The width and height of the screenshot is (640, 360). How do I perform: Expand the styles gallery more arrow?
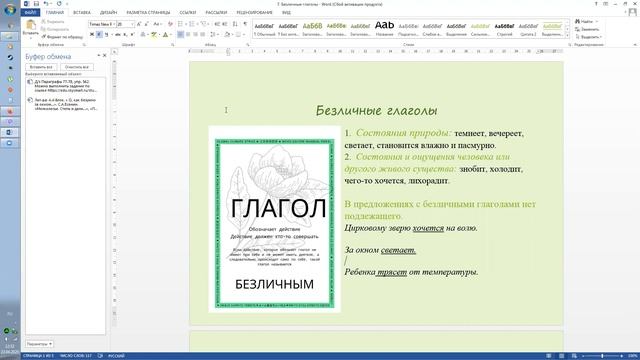(x=567, y=36)
